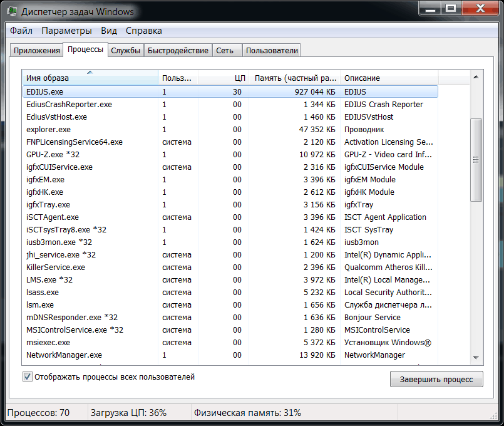Click Физическая память: 31% status entry

[x=247, y=413]
